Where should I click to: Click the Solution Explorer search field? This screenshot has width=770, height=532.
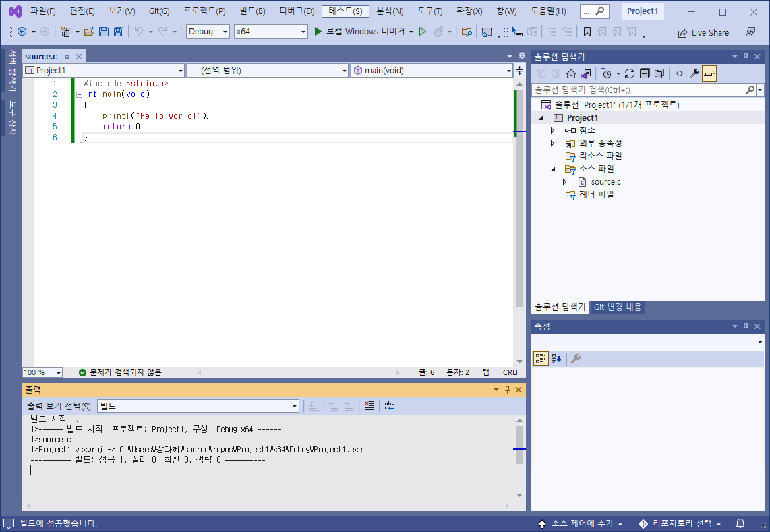tap(639, 90)
